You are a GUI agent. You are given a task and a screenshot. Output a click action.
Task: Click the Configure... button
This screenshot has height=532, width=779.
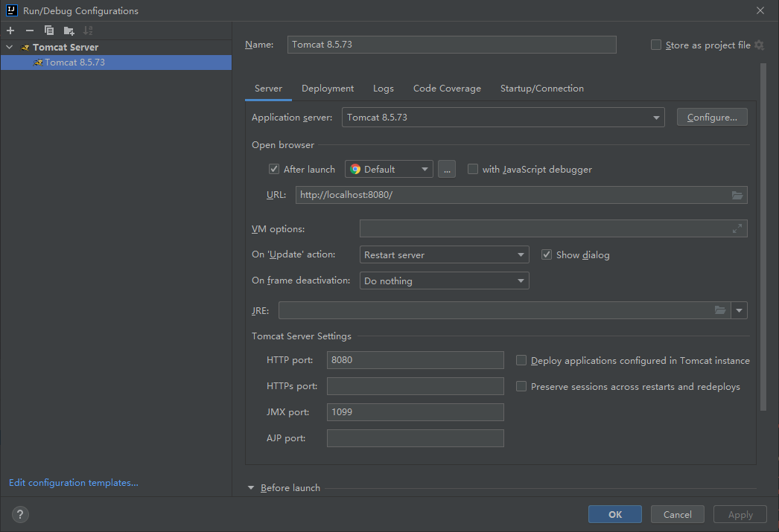pos(711,118)
